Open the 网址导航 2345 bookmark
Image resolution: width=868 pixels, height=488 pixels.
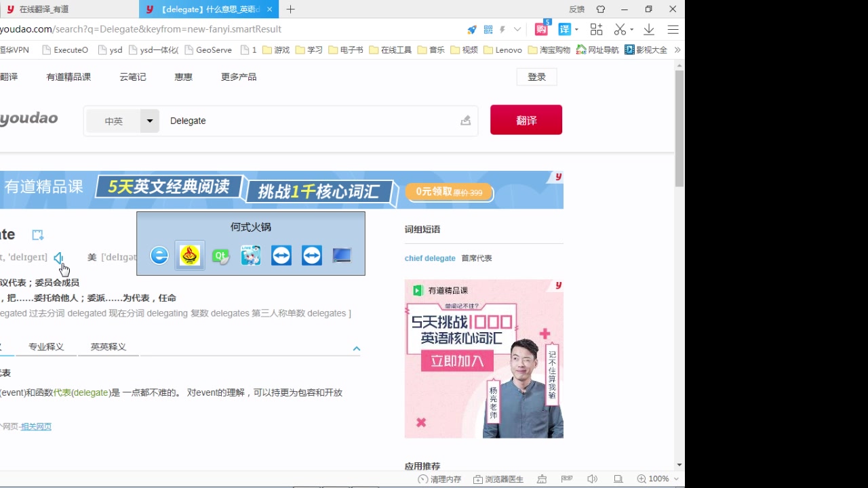coord(597,49)
